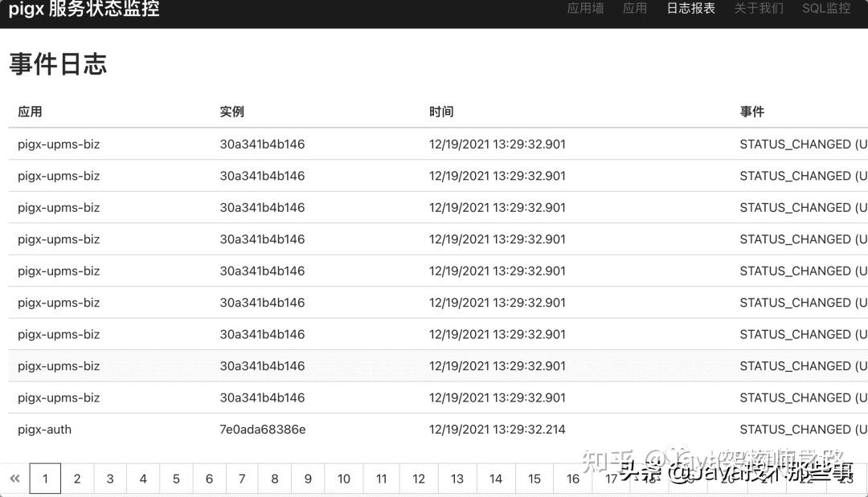Click the 时间 column header

tap(441, 112)
